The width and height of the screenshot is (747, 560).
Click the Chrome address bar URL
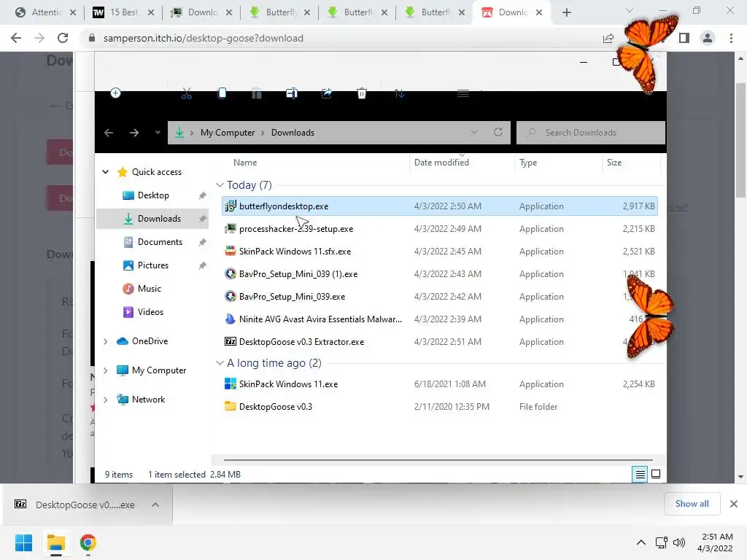[203, 38]
